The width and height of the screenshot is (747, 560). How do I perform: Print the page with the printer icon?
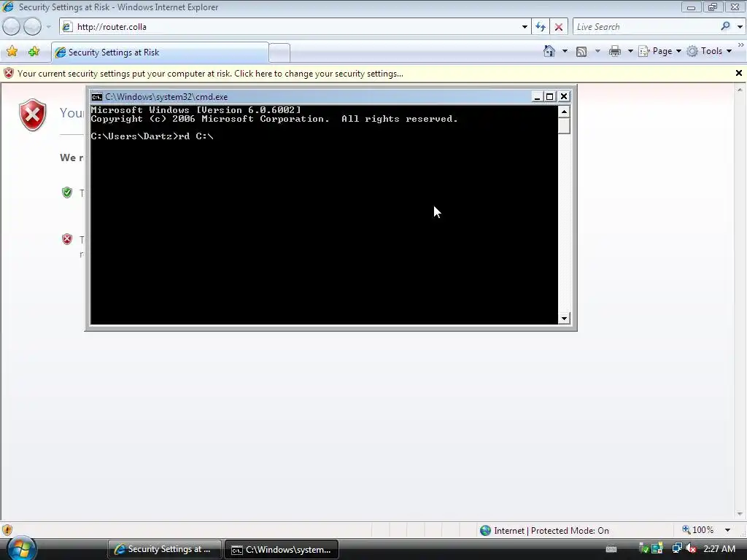[615, 51]
